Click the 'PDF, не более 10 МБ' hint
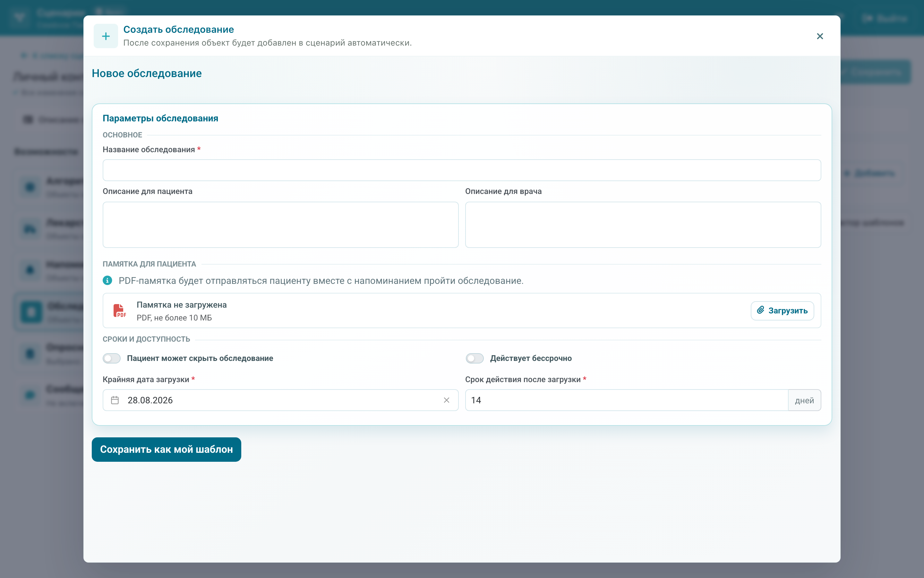This screenshot has height=578, width=924. pyautogui.click(x=174, y=318)
